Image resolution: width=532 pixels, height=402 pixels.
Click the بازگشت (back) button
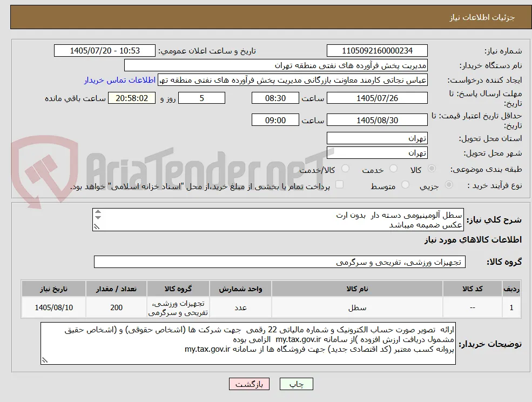(249, 384)
